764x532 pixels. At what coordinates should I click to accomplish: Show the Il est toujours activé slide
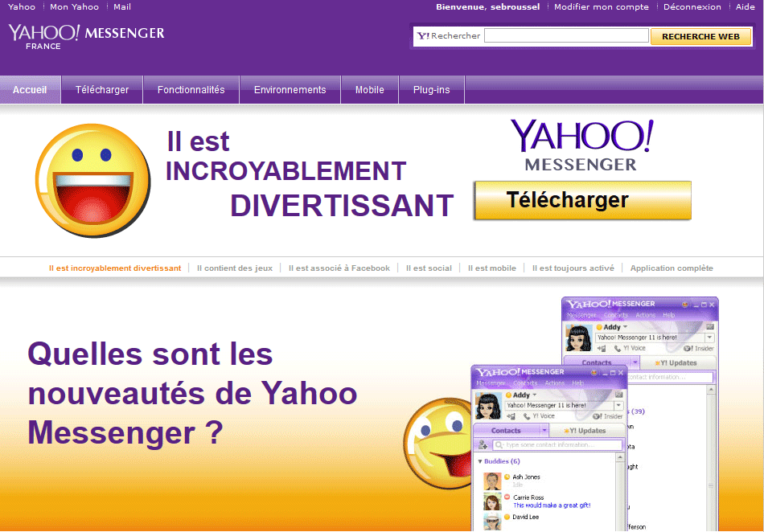[573, 268]
